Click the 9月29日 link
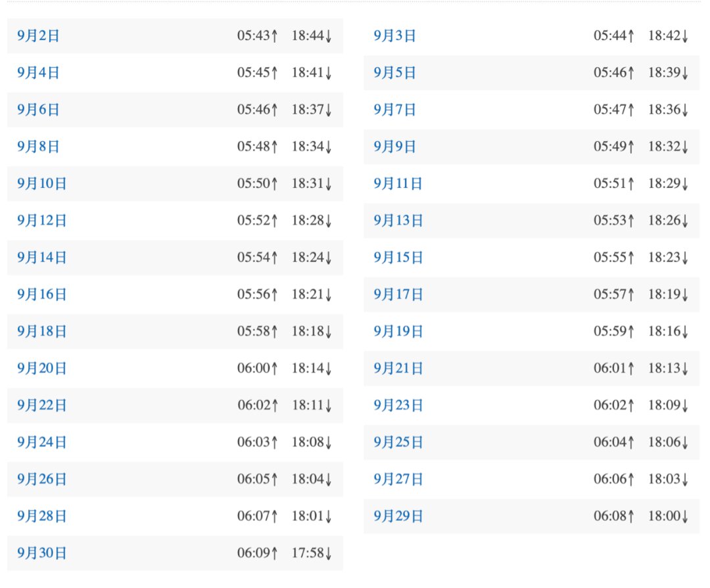This screenshot has width=710, height=588. 398,516
